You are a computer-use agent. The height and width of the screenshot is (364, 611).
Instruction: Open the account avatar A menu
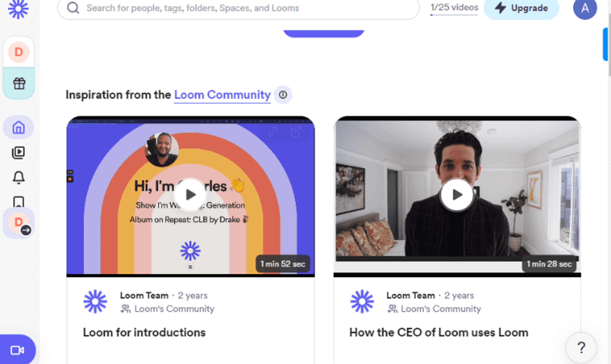(585, 9)
